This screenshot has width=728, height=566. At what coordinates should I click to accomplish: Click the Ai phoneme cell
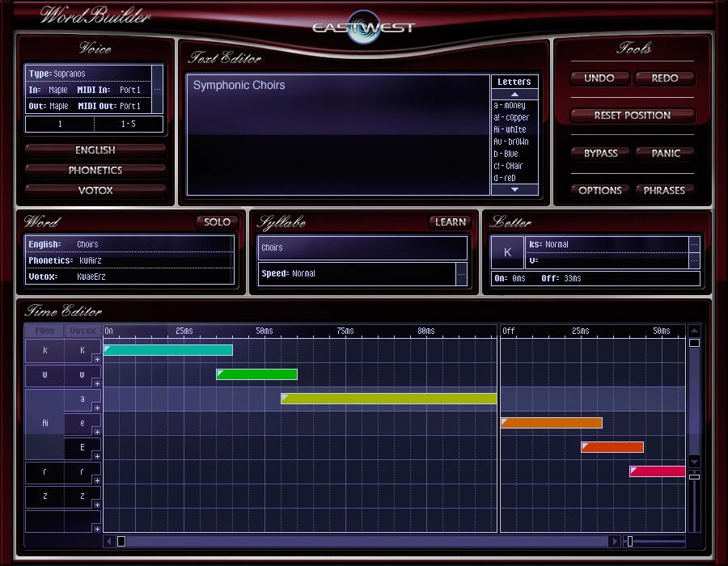click(44, 423)
